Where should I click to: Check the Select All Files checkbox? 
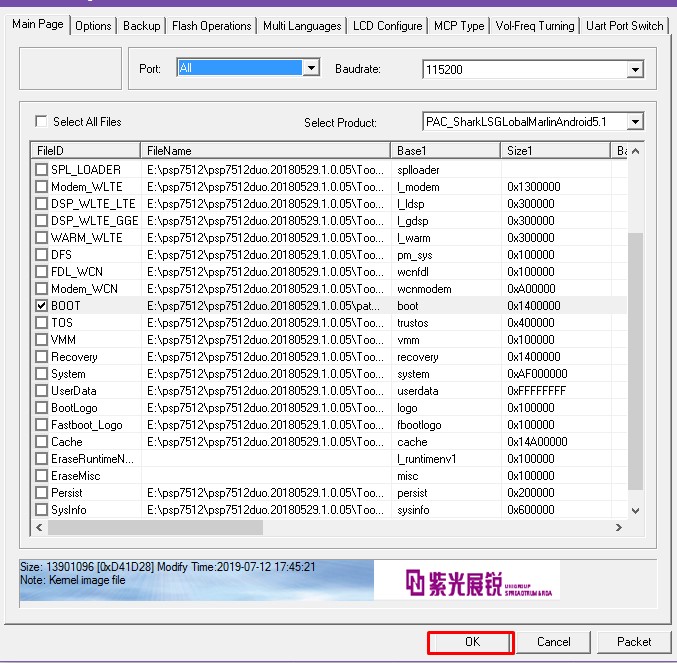tap(41, 121)
